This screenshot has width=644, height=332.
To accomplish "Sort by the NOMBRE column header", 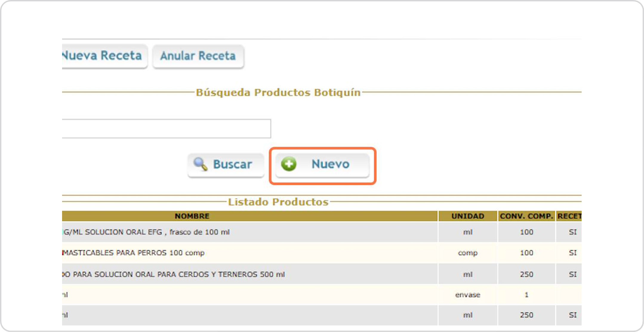I will (x=192, y=216).
